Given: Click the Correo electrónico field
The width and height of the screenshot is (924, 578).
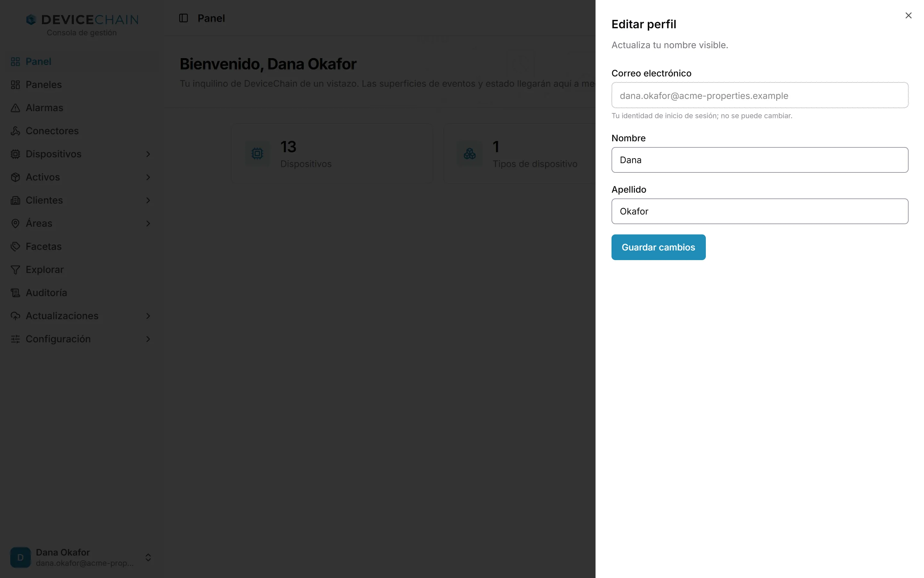Looking at the screenshot, I should pyautogui.click(x=760, y=95).
